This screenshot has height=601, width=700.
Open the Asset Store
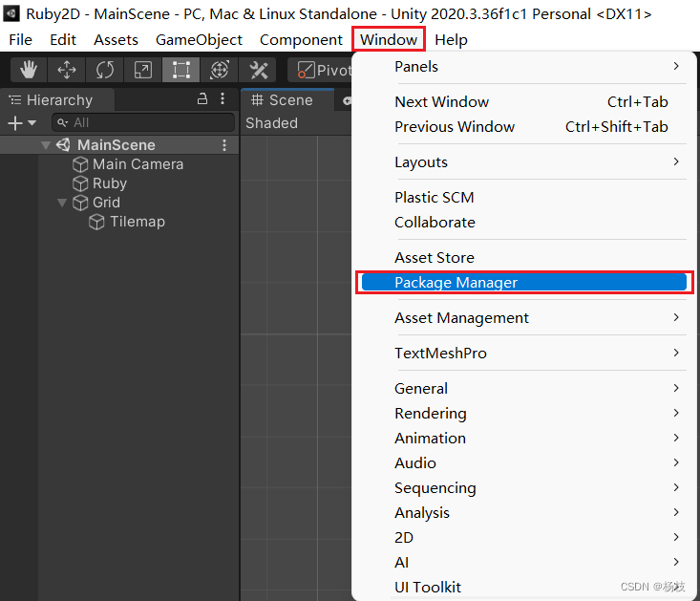[523, 258]
